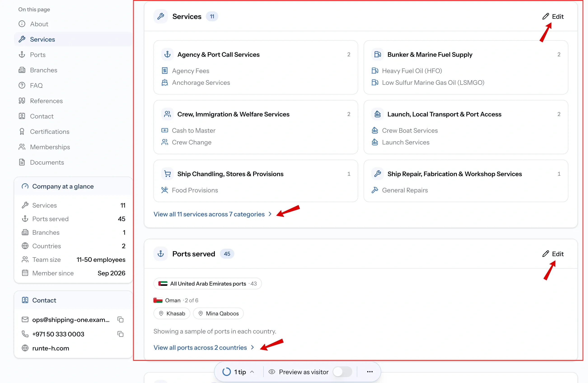Click the boat icon of Launch, Local Transport & Port Access
588x383 pixels.
pyautogui.click(x=378, y=114)
